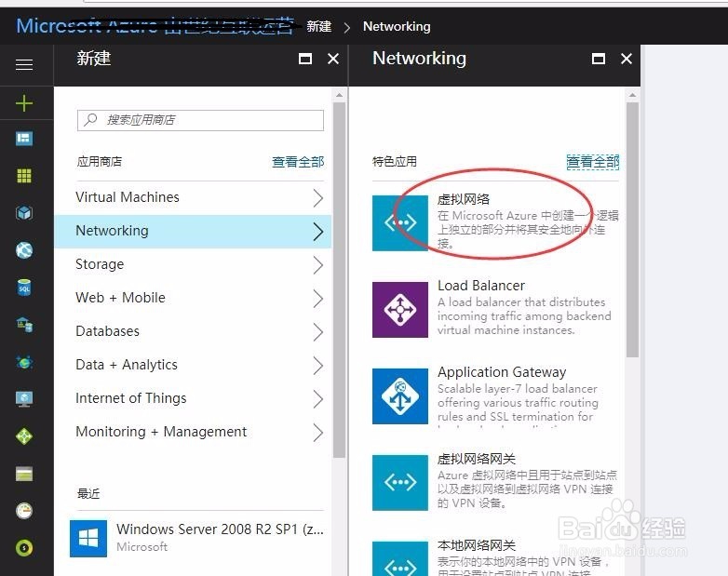Open the planet-shaped sidebar icon
Screen dimensions: 728x576
point(24,362)
